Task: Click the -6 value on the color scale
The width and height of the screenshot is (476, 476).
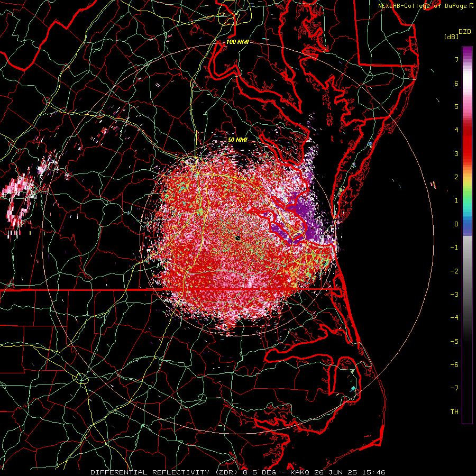Action: click(x=454, y=365)
